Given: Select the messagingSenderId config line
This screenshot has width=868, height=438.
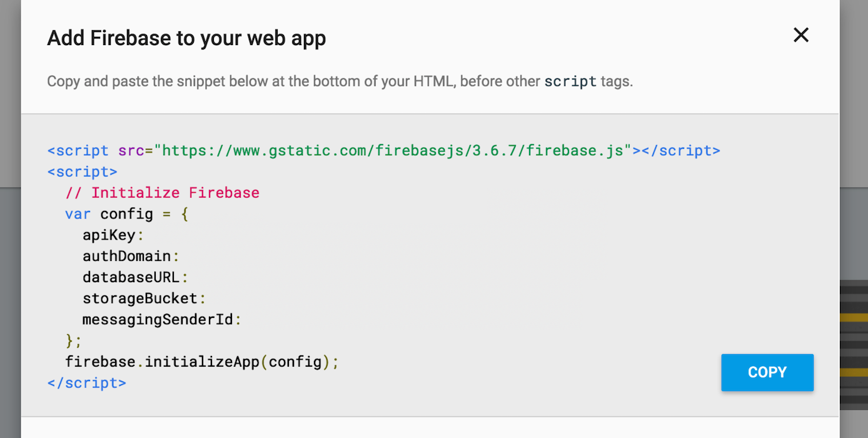Looking at the screenshot, I should click(x=161, y=320).
